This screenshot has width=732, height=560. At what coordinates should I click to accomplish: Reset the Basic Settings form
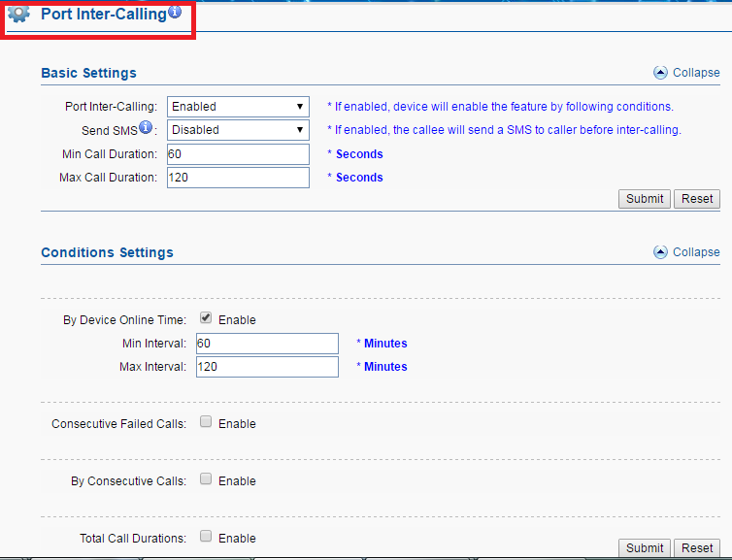click(x=697, y=199)
